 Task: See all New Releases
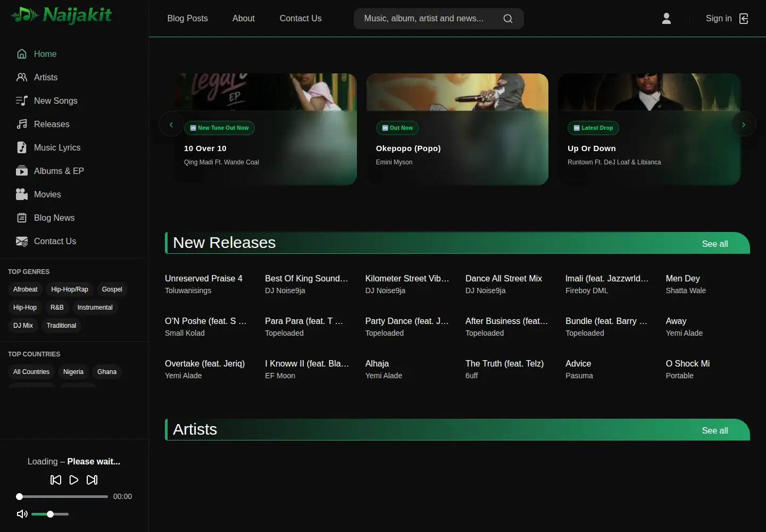pyautogui.click(x=715, y=244)
